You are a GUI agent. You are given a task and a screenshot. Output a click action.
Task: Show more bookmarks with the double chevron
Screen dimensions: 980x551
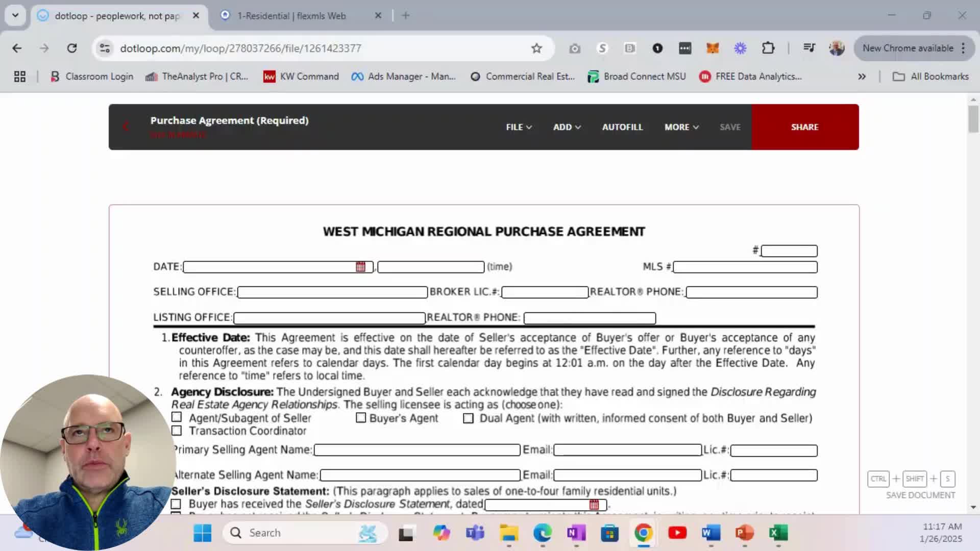click(862, 77)
